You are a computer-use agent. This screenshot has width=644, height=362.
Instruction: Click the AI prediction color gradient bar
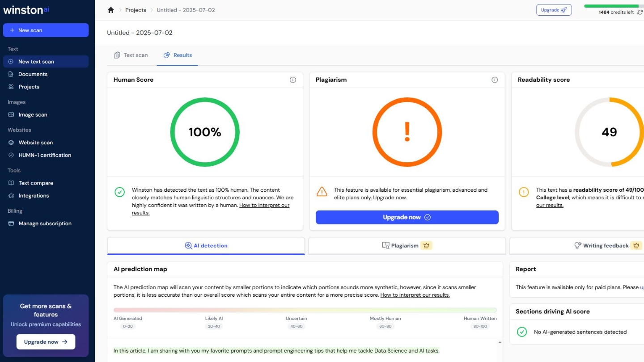point(305,310)
